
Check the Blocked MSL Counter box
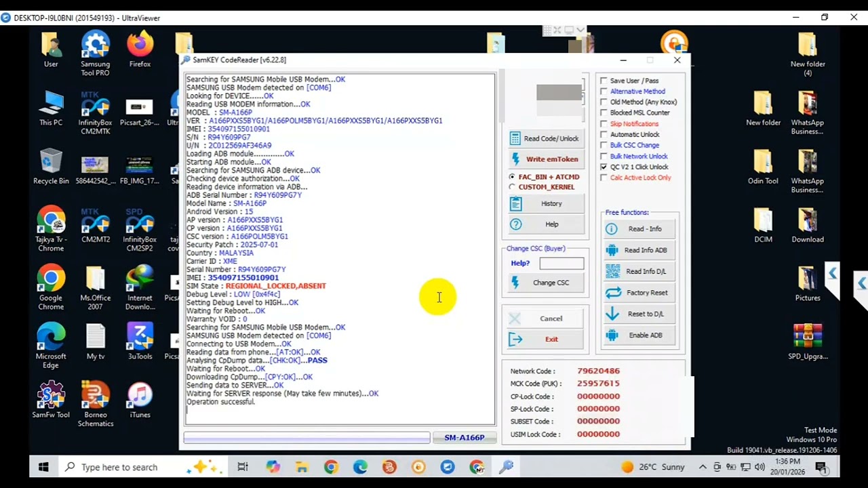pos(604,113)
